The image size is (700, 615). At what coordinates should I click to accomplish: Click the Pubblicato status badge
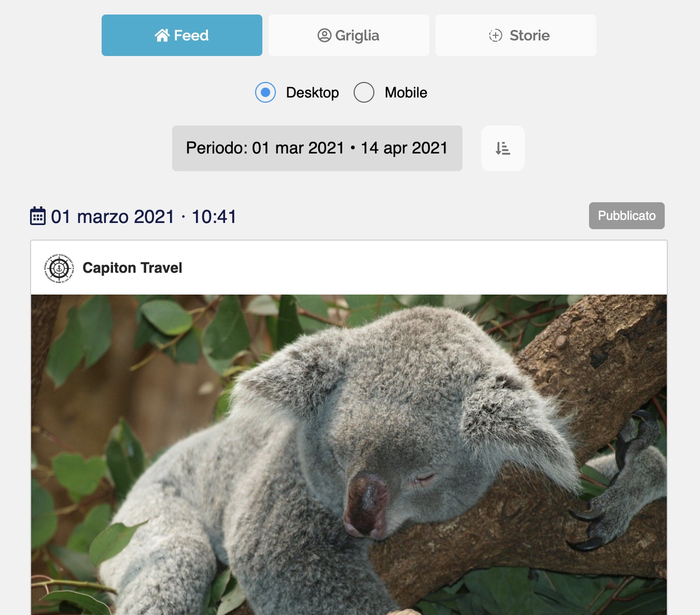pyautogui.click(x=627, y=216)
